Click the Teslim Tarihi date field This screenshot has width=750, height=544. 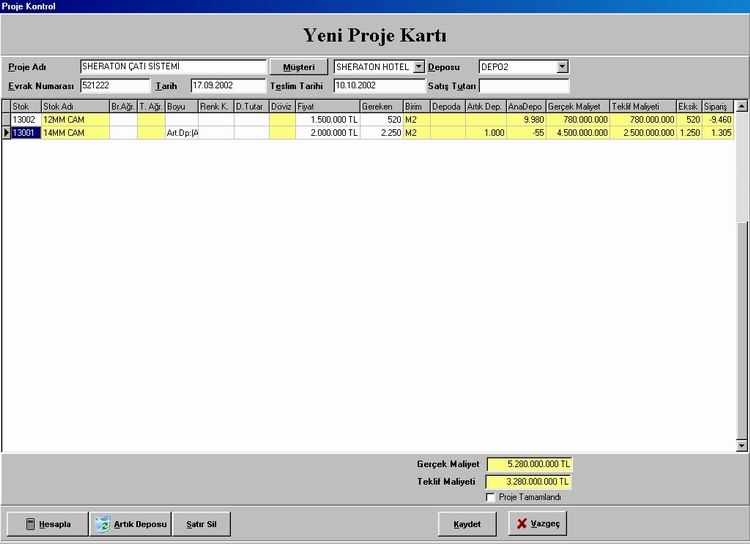coord(379,86)
